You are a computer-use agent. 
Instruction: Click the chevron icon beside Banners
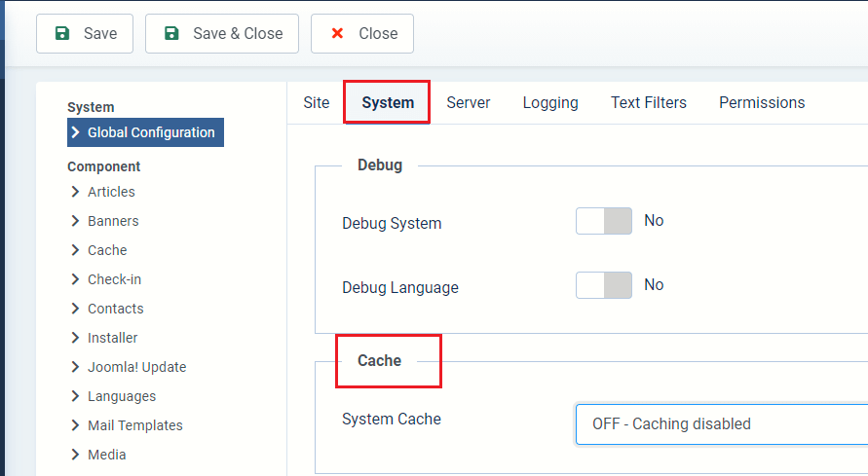point(75,221)
